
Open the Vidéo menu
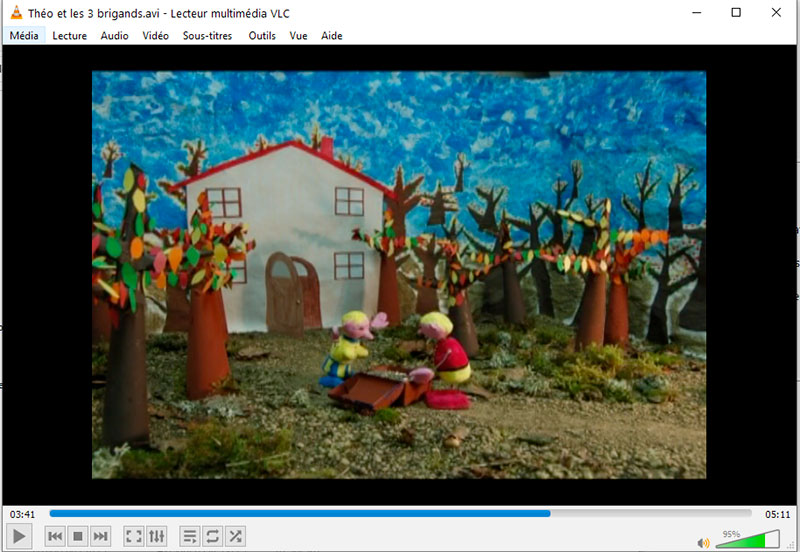click(156, 36)
